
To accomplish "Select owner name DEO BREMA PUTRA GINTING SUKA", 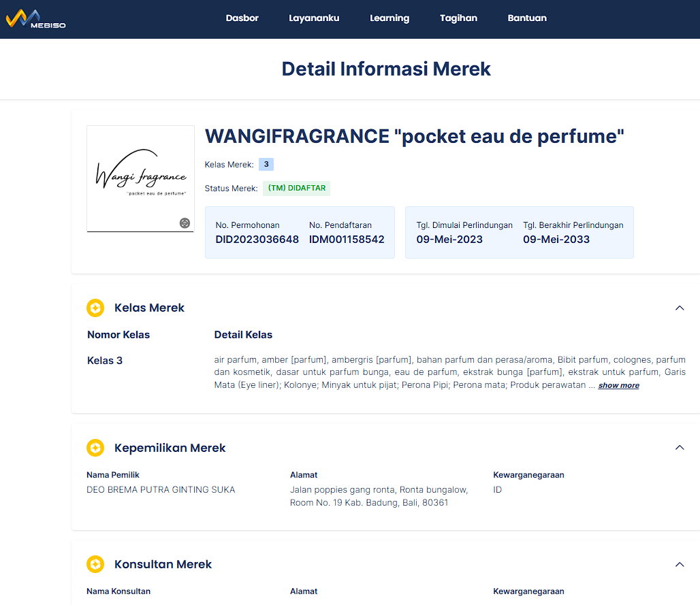I will pyautogui.click(x=161, y=490).
